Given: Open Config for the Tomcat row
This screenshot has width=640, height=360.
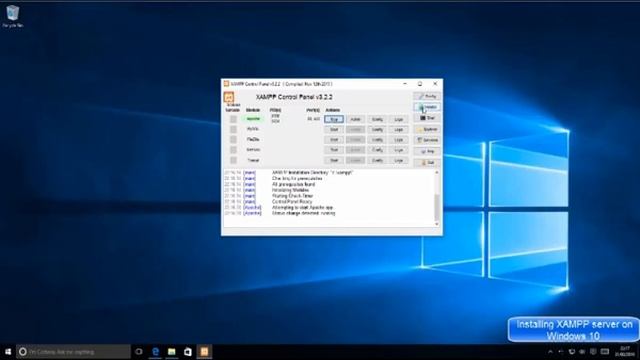Looking at the screenshot, I should (x=377, y=160).
